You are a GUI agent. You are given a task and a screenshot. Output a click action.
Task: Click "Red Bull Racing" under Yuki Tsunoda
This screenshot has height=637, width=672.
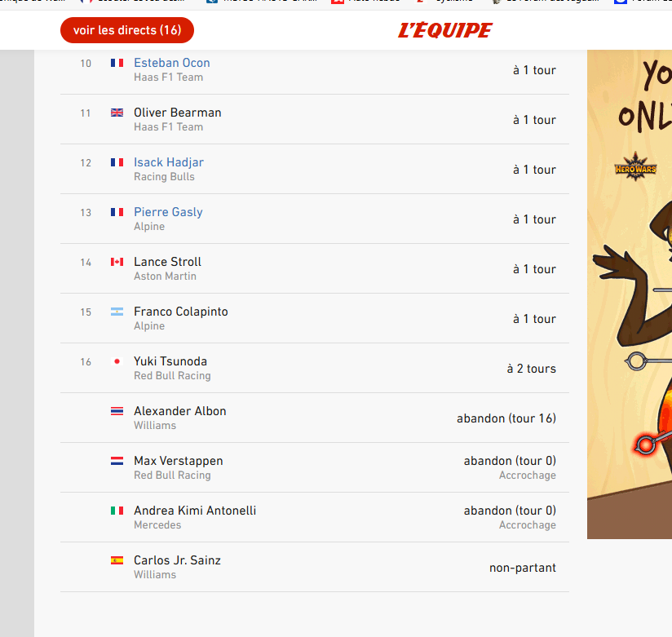click(x=172, y=375)
